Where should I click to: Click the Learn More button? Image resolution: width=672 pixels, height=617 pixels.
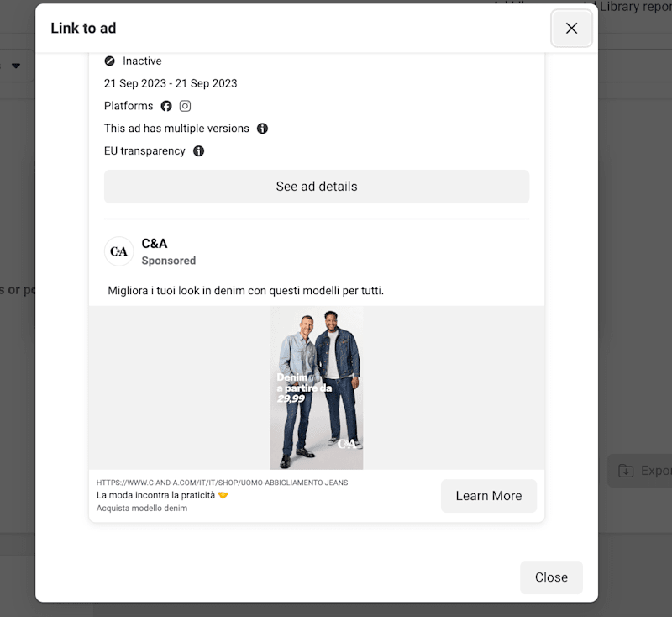(489, 496)
